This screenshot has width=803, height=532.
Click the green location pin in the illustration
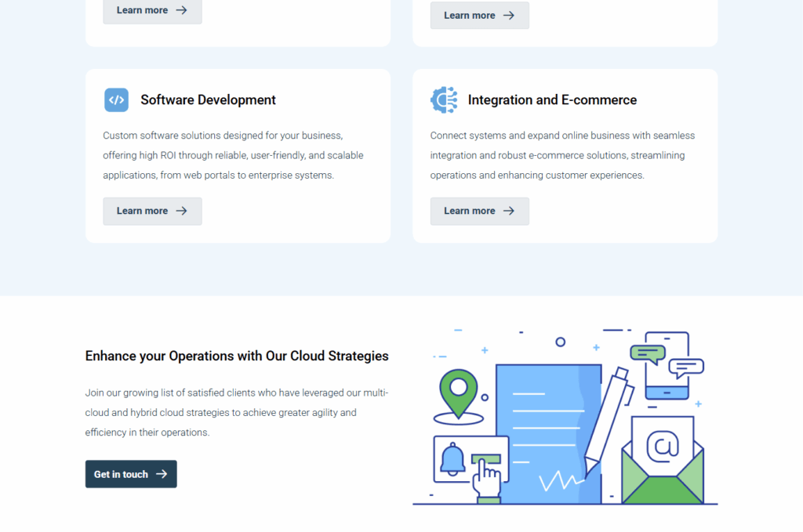point(458,389)
